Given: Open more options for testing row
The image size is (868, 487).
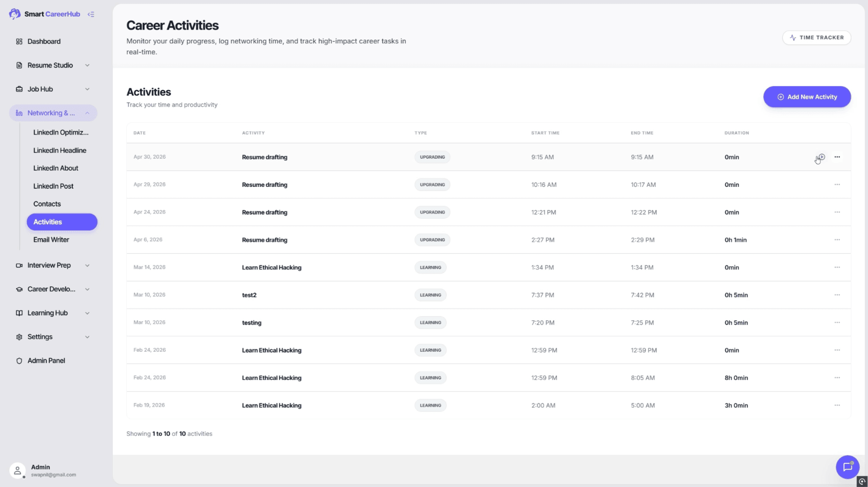Looking at the screenshot, I should tap(837, 322).
